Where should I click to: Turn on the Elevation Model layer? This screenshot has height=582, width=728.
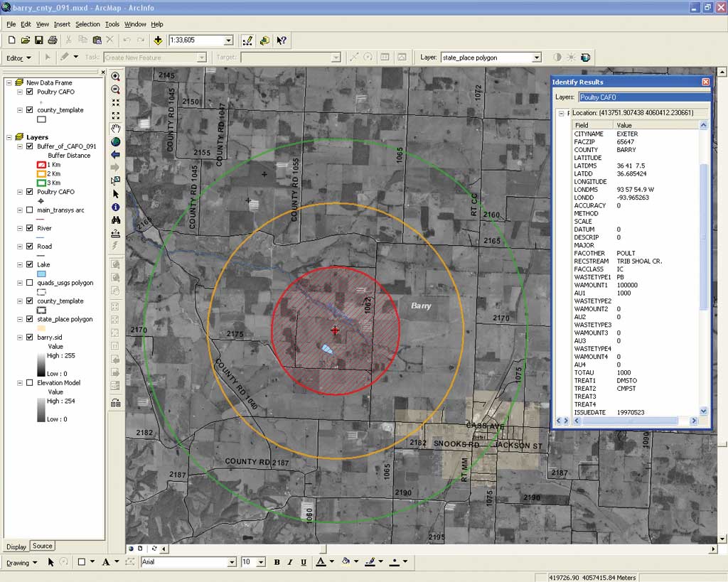click(x=30, y=382)
